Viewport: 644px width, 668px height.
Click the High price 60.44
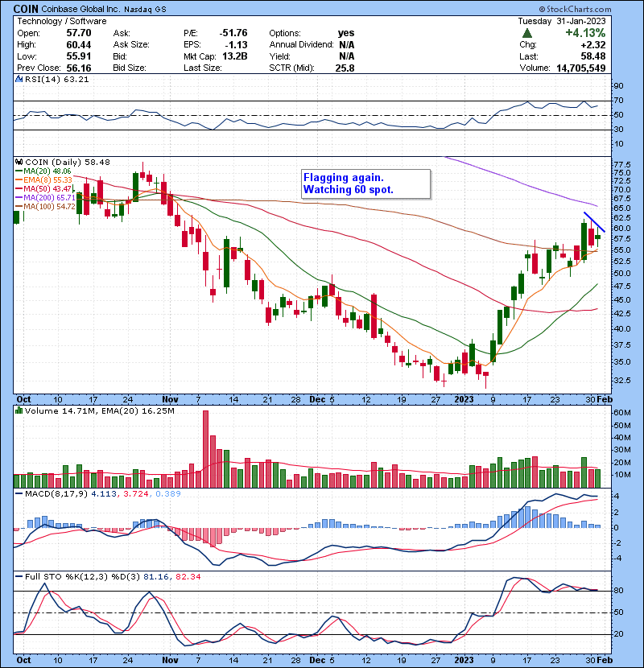(79, 44)
